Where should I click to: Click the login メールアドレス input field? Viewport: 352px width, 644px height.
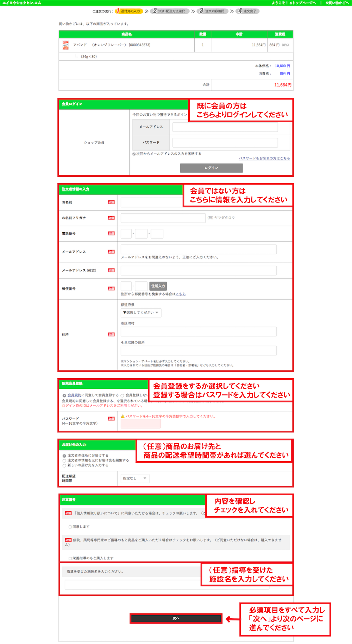(x=225, y=127)
